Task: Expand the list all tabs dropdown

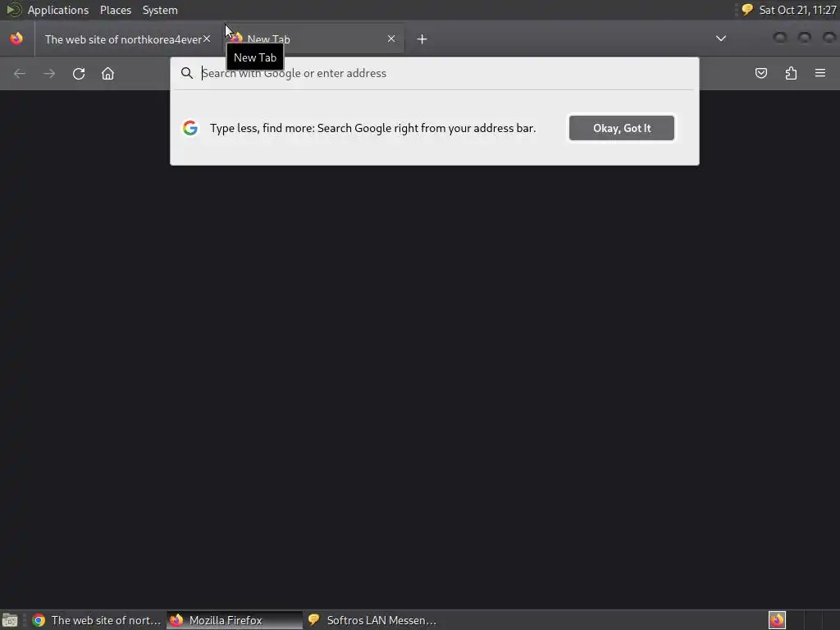Action: tap(721, 39)
